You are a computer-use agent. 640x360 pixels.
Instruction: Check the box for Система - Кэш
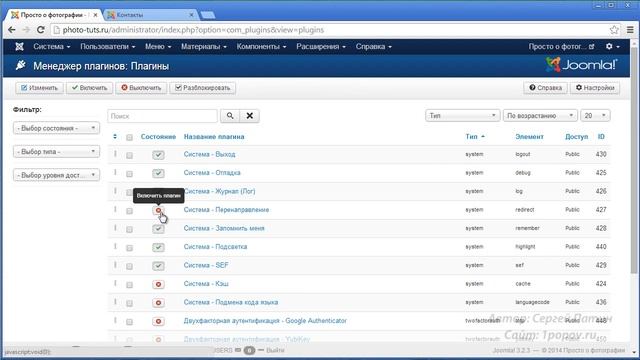(x=129, y=285)
